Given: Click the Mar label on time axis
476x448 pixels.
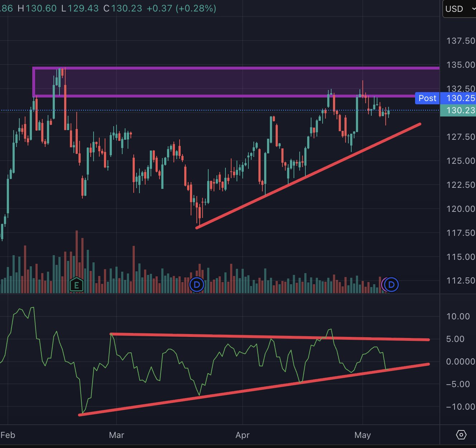Looking at the screenshot, I should pyautogui.click(x=116, y=435).
